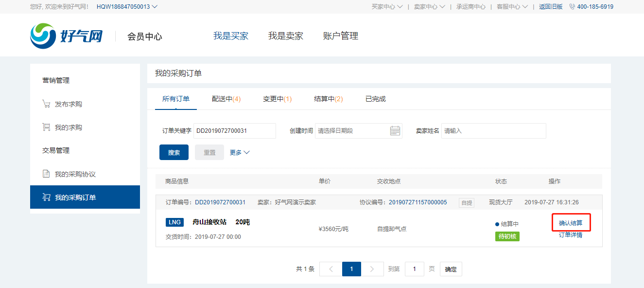This screenshot has height=288, width=644.
Task: Click price ¥3560元/吨
Action: click(x=333, y=229)
